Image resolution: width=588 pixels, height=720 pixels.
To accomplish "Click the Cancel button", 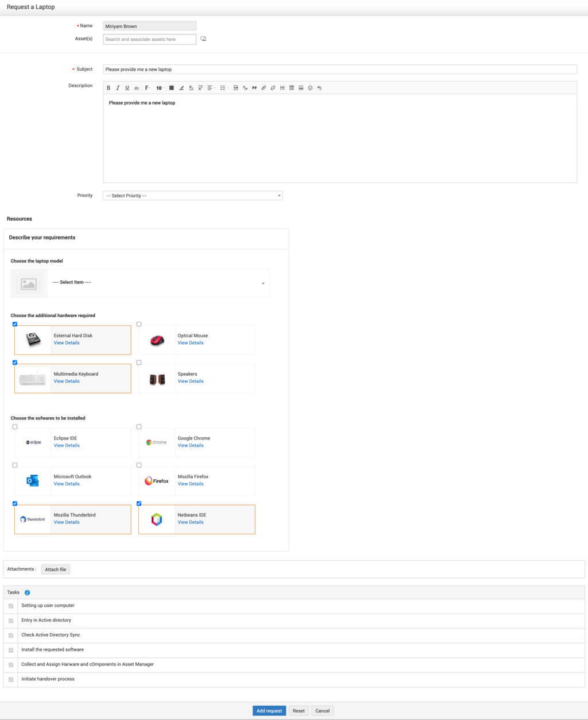I will pyautogui.click(x=323, y=711).
